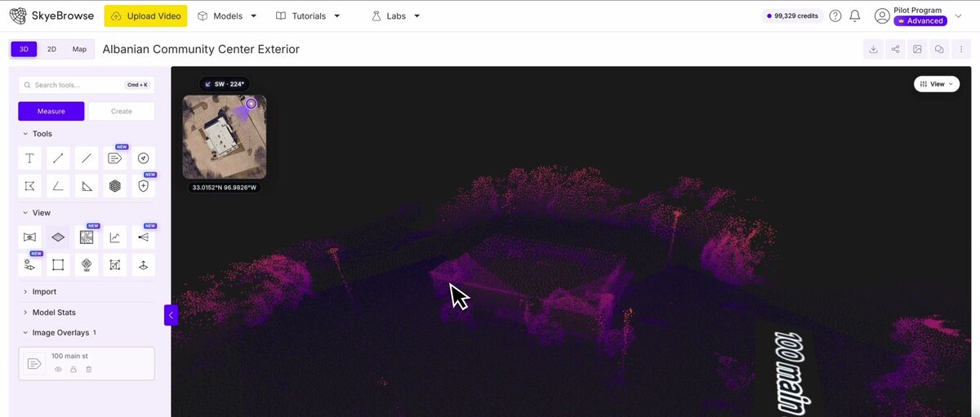Screen dimensions: 980x417
Task: Click the Advanced plan badge
Action: click(x=920, y=21)
